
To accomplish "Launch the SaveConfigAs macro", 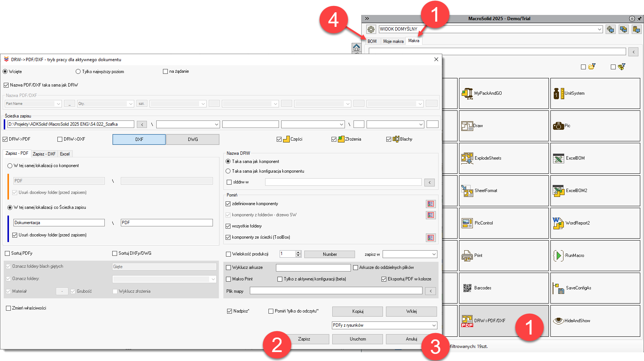I will [x=595, y=288].
